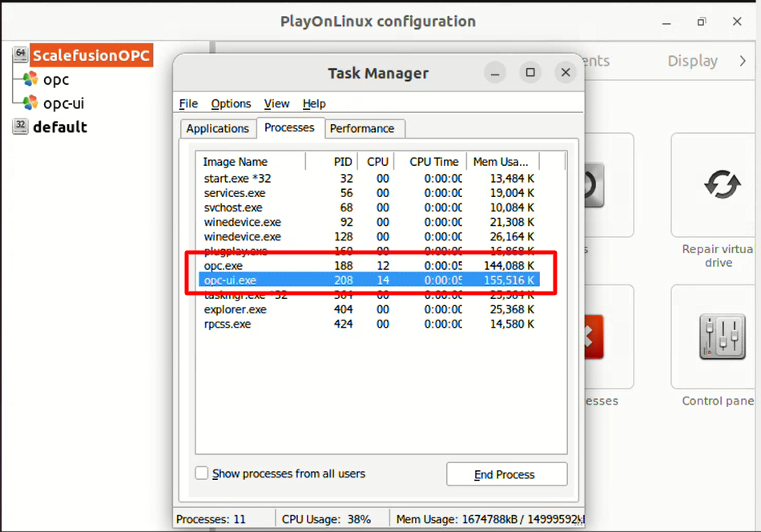Select the default virtual drive
Screen dimensions: 761x532
(x=60, y=127)
